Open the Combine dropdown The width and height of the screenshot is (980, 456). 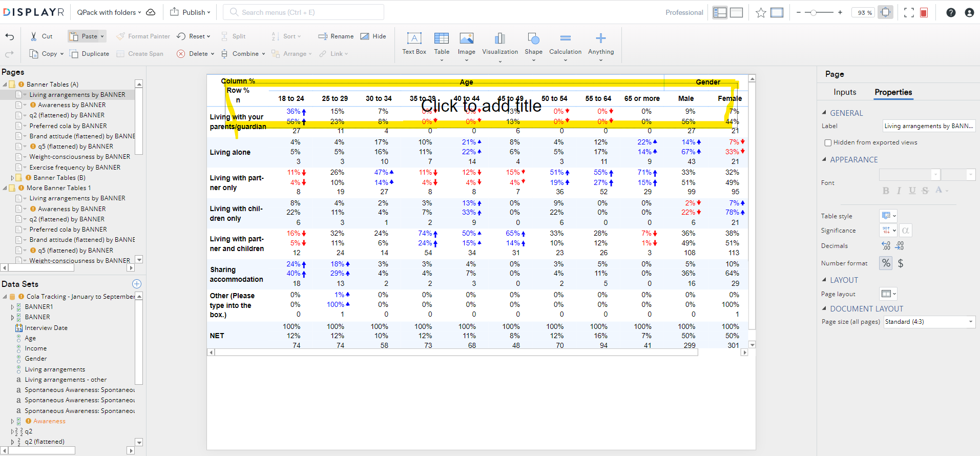point(263,54)
